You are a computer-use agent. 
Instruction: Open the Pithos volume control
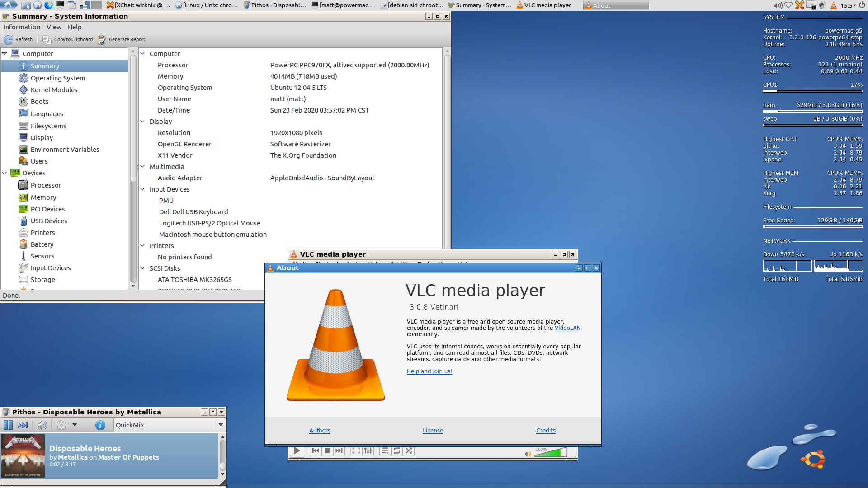(x=42, y=425)
